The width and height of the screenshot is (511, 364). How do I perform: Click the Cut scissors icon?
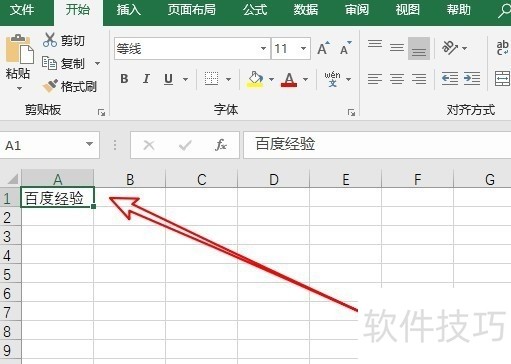coord(50,40)
